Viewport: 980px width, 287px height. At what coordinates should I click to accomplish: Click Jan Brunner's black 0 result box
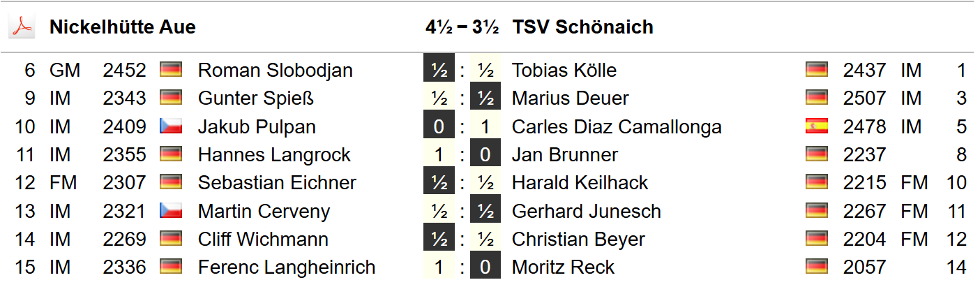coord(485,155)
